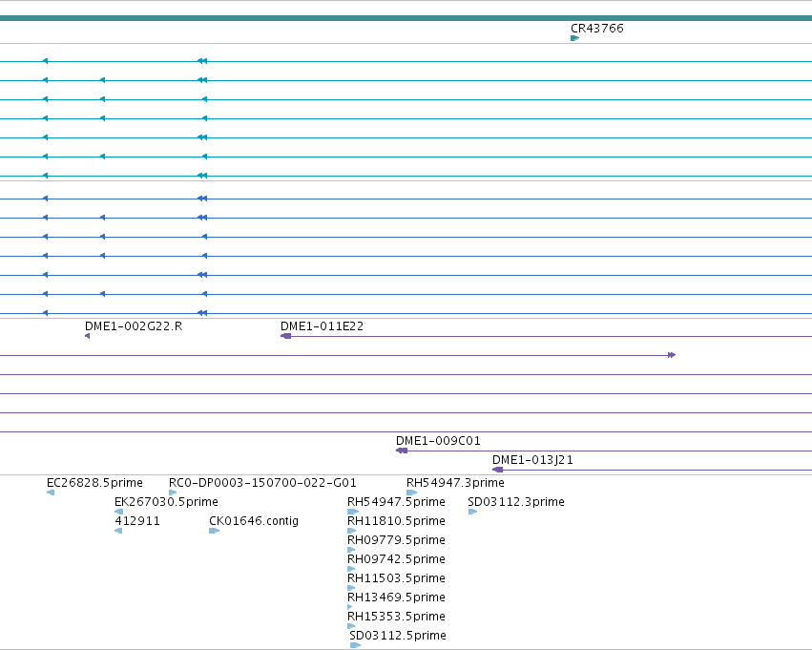Select the purple arrow glyph under DME1-009C01

402,451
